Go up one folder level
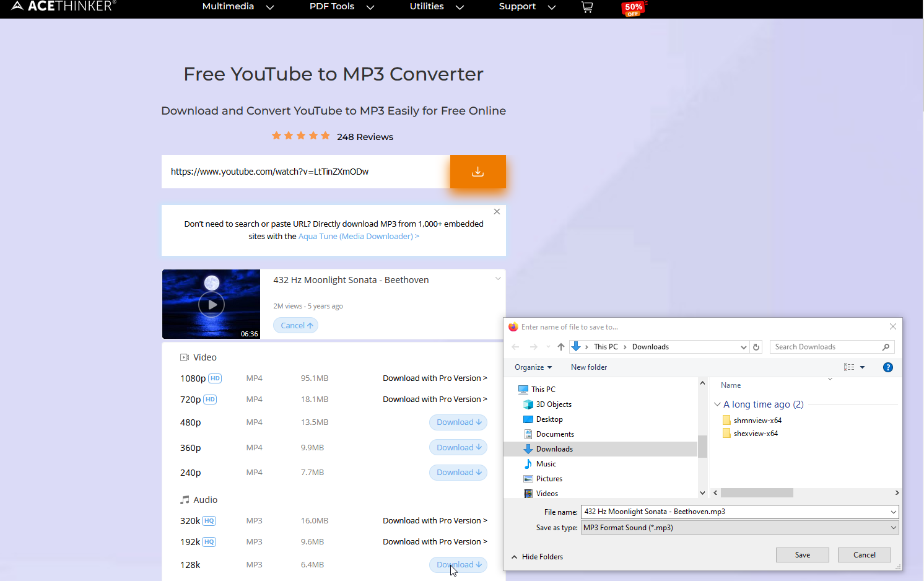924x581 pixels. (560, 346)
